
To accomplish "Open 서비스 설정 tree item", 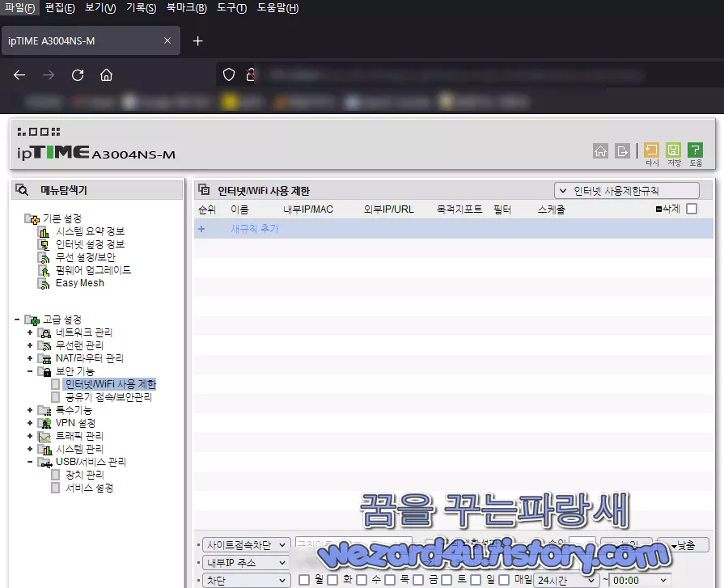I will 89,488.
